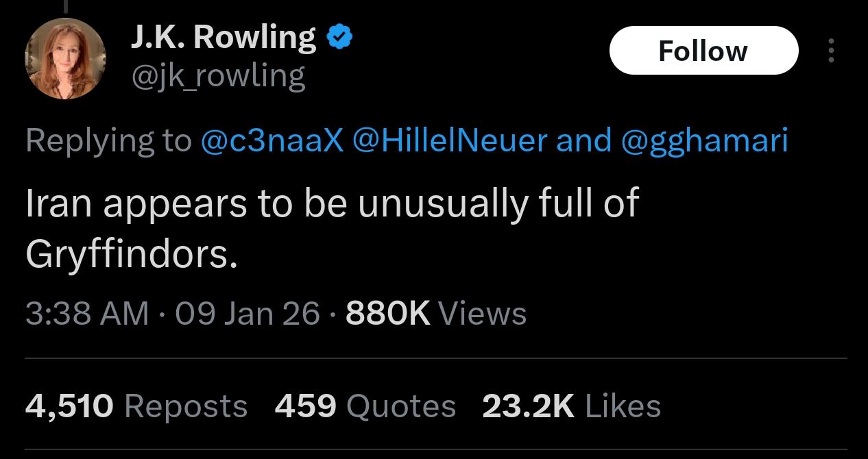
Task: Click the word "and" in the reply line
Action: pyautogui.click(x=583, y=140)
